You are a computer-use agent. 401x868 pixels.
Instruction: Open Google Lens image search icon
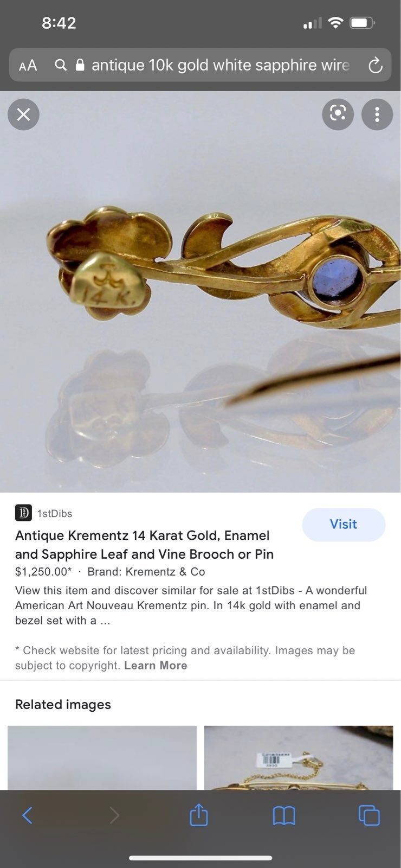click(x=338, y=114)
